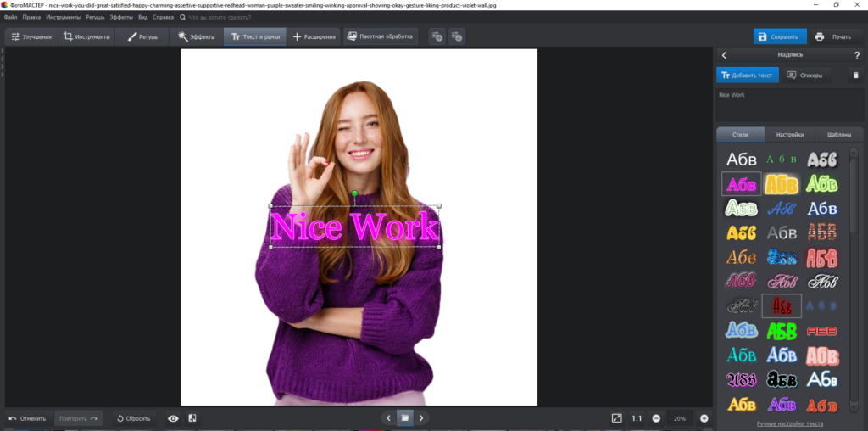Open the Справка menu
The image size is (868, 431).
coord(163,17)
